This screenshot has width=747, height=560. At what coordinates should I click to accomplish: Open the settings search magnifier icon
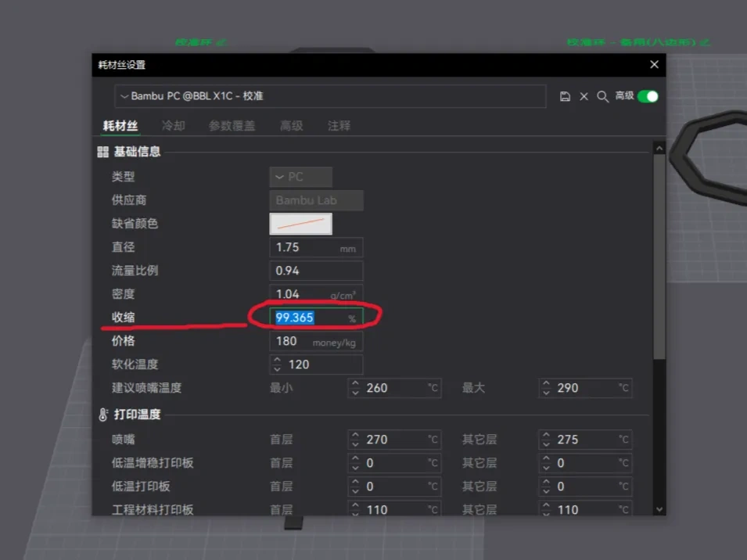point(602,96)
